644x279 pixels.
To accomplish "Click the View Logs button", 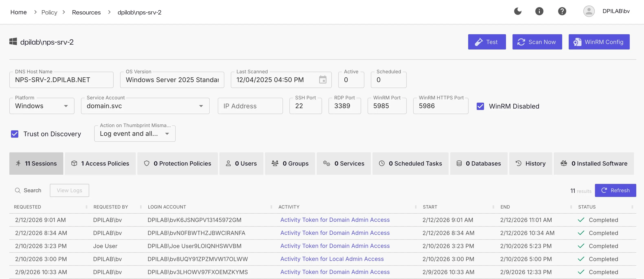I will 69,190.
